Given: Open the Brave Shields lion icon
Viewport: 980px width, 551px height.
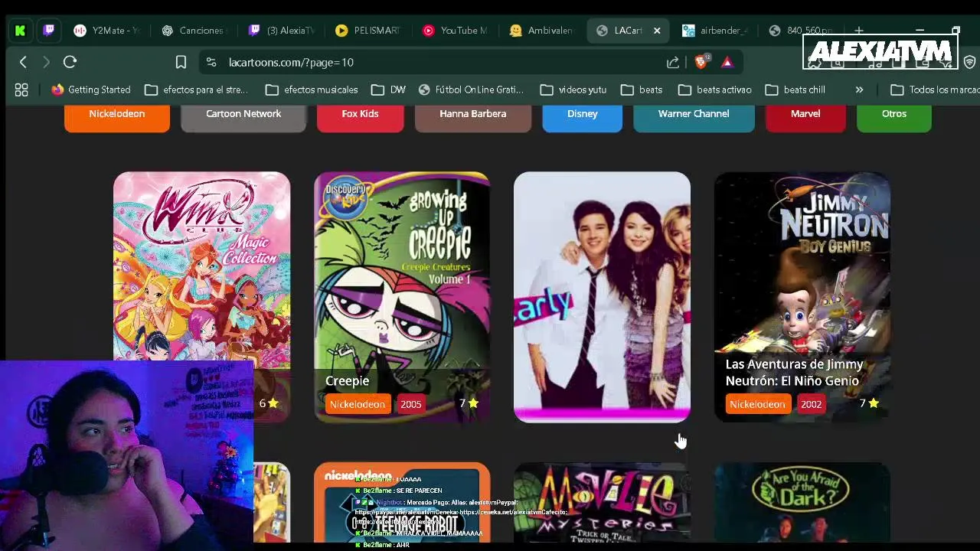Looking at the screenshot, I should [701, 62].
